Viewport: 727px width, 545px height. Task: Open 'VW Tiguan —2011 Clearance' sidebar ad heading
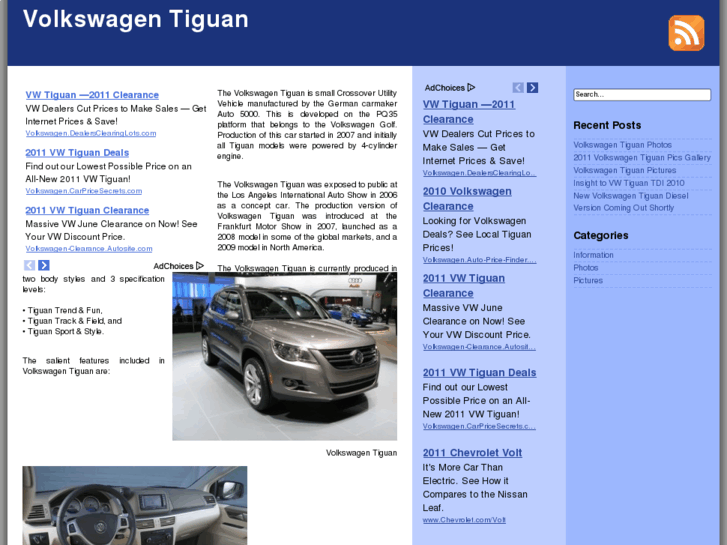point(469,112)
